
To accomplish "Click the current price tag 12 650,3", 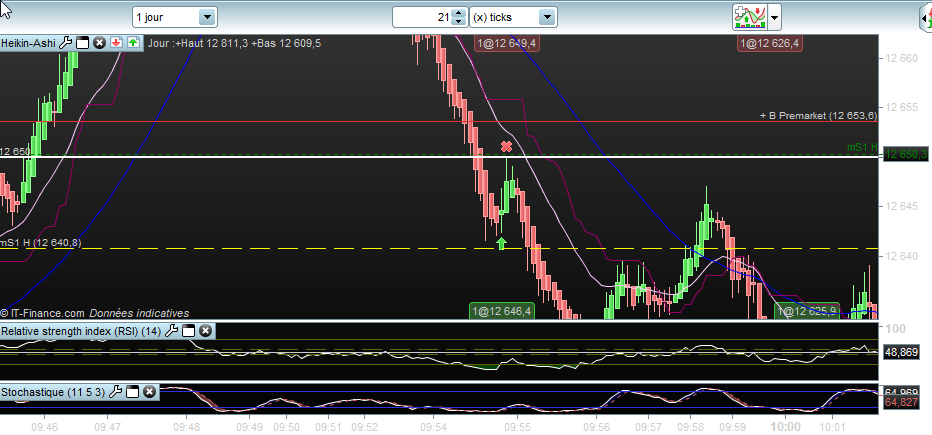I will pyautogui.click(x=906, y=155).
